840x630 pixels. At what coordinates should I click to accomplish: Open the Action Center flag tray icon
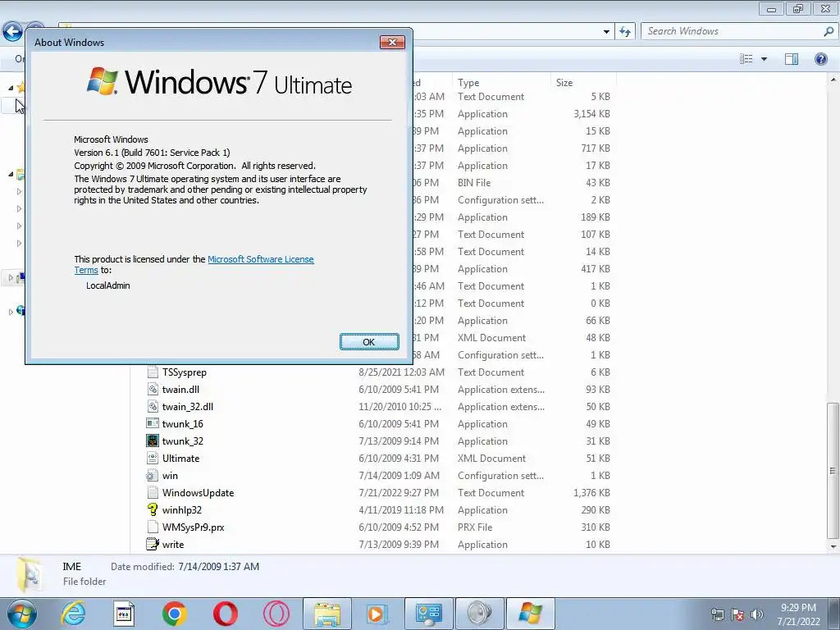point(737,614)
